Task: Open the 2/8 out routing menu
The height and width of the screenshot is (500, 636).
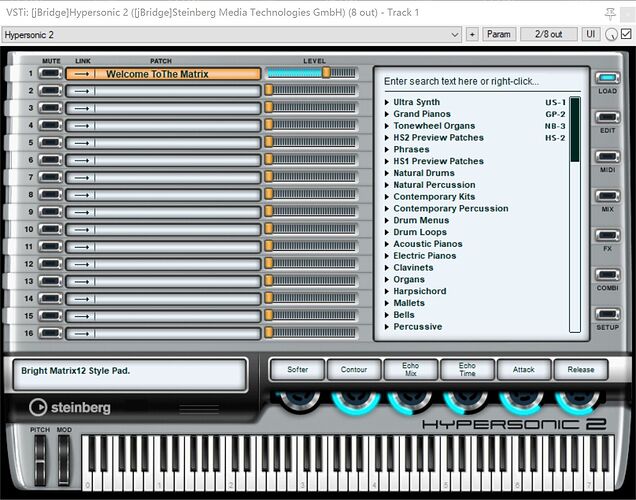Action: [548, 34]
